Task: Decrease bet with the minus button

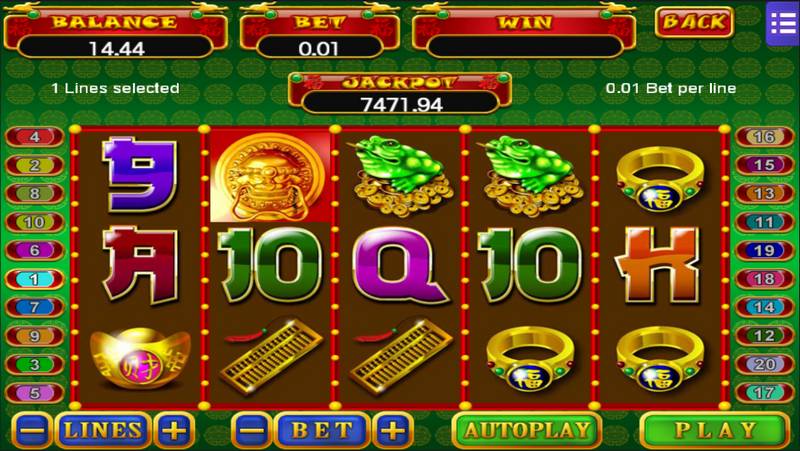Action: click(251, 430)
